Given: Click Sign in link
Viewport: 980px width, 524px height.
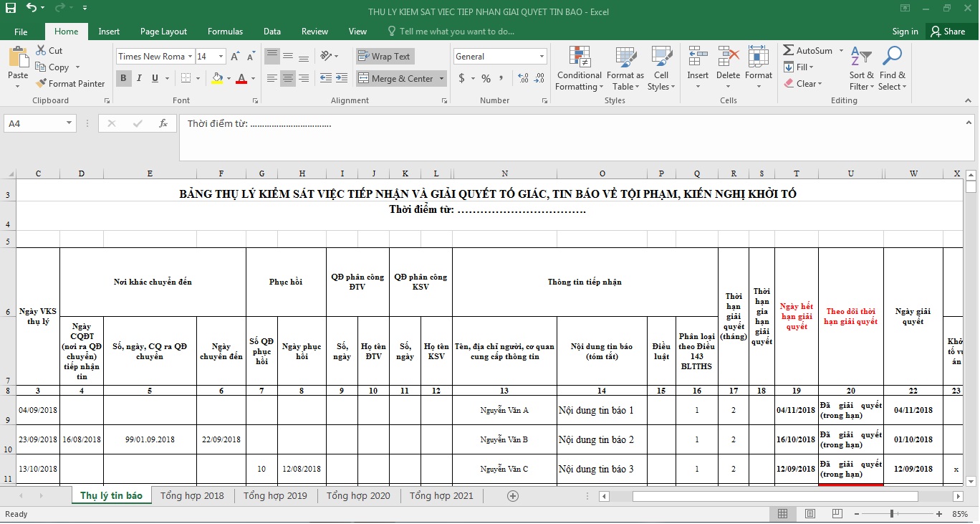Looking at the screenshot, I should click(905, 32).
